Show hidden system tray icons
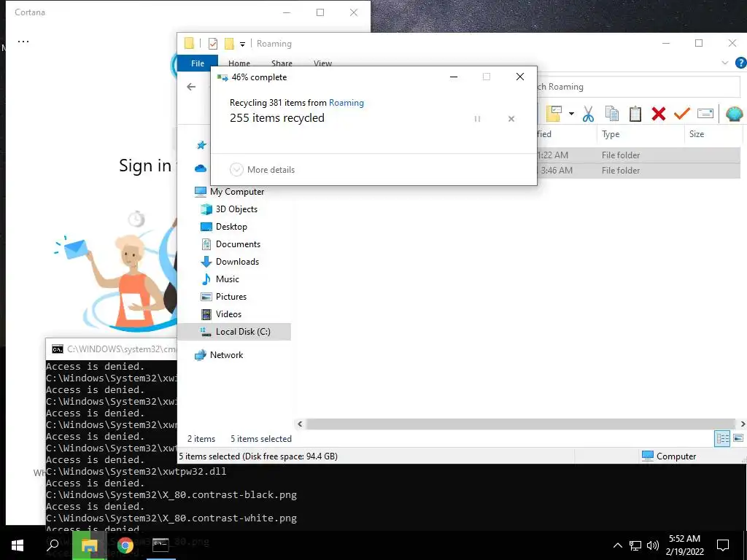Screen dimensions: 747x560 pos(617,545)
